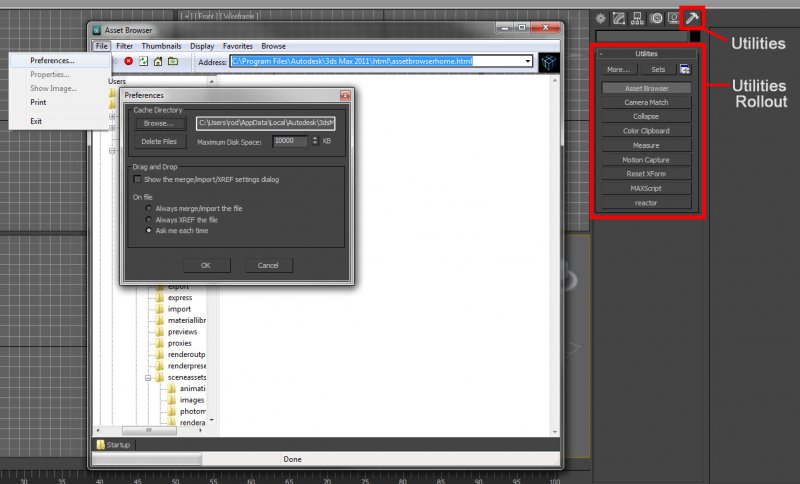800x484 pixels.
Task: Open the Display menu
Action: pyautogui.click(x=202, y=46)
